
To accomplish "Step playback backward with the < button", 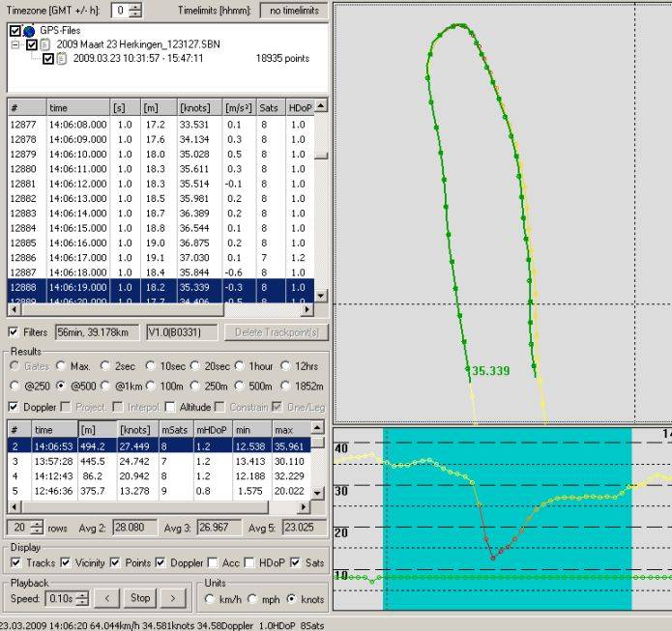I will 108,598.
